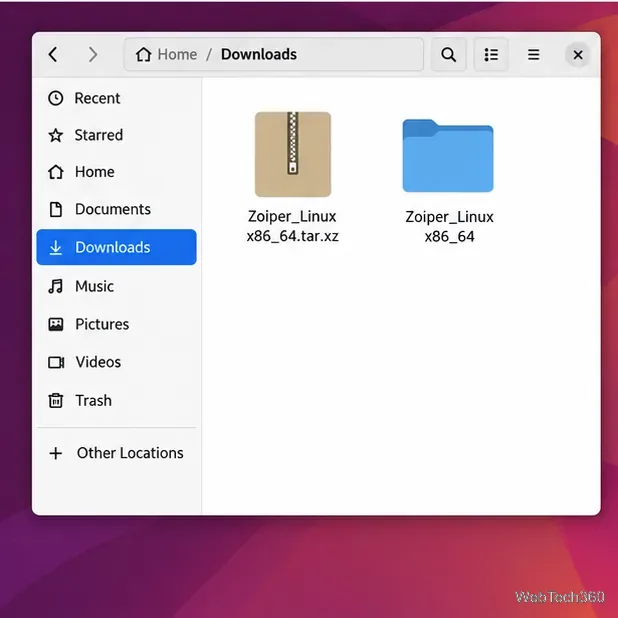Open Recent in the sidebar
The height and width of the screenshot is (618, 618).
(x=117, y=98)
